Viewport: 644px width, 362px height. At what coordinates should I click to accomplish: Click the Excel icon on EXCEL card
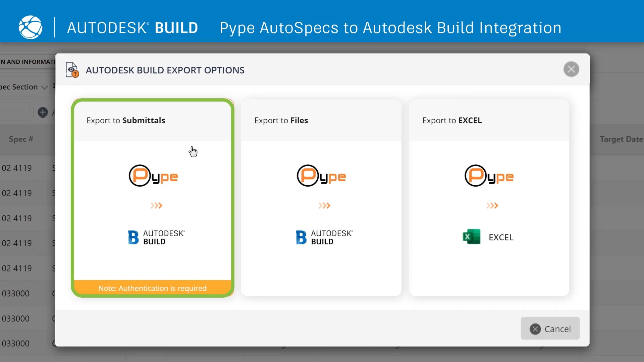471,237
